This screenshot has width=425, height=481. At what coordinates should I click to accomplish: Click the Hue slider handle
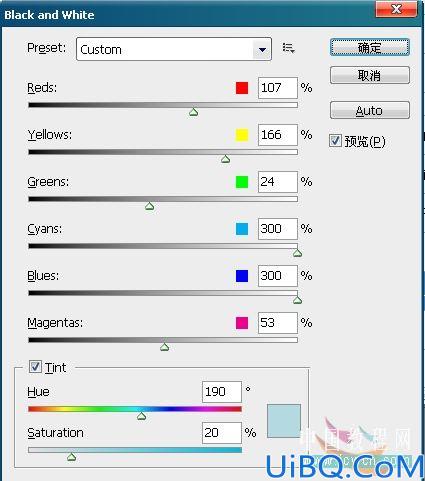pyautogui.click(x=142, y=416)
